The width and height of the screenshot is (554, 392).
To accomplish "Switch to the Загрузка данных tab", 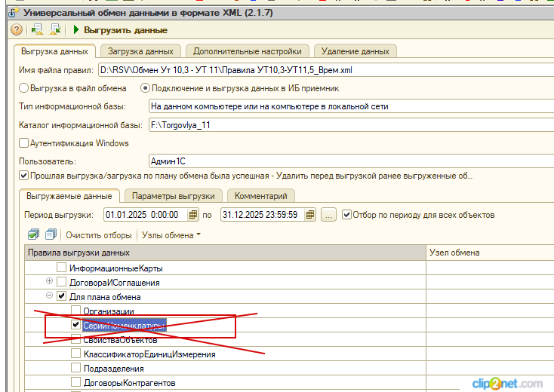I will [140, 51].
